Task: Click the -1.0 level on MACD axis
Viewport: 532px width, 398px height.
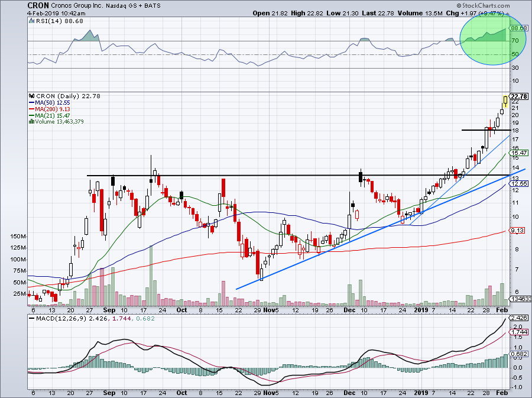Action: click(517, 387)
